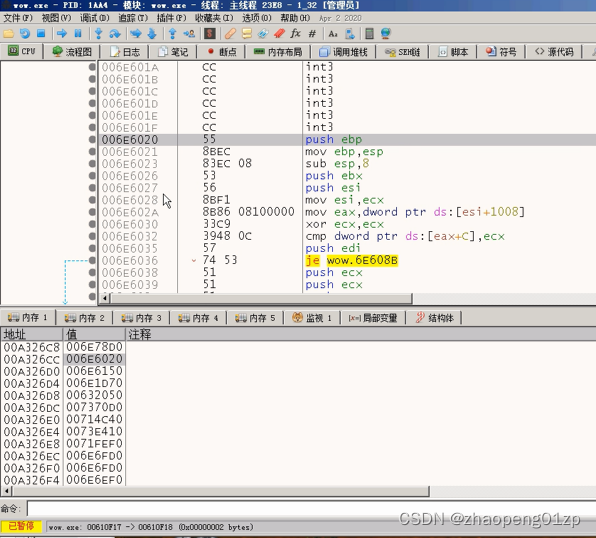Click the Open file toolbar icon
The image size is (596, 538).
coord(8,34)
